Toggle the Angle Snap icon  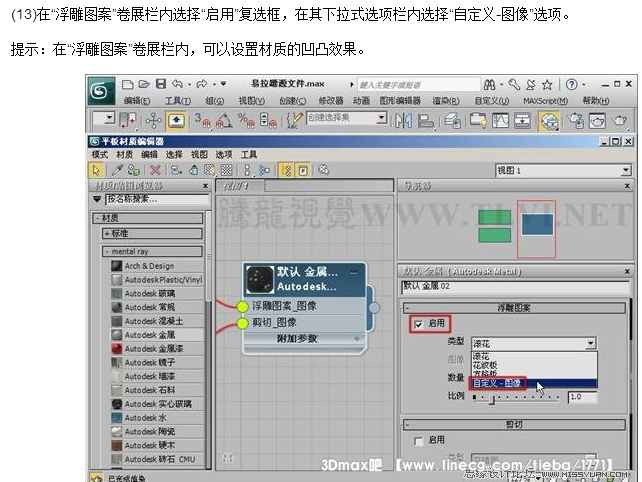[224, 120]
